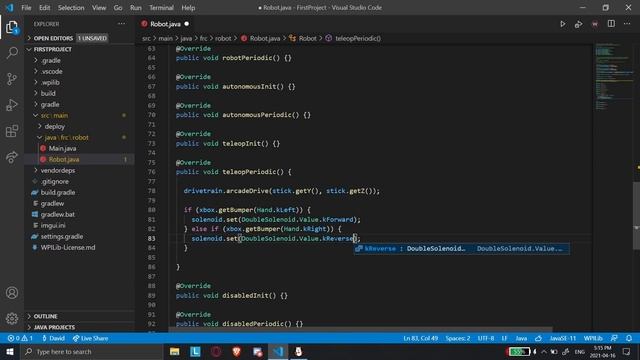Screen dimensions: 640x360
Task: Open the Edit menu
Action: click(44, 7)
